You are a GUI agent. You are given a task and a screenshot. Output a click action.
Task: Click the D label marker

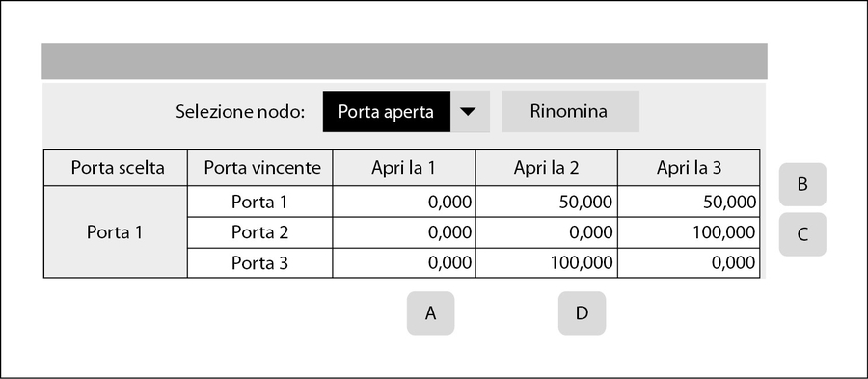pos(582,313)
